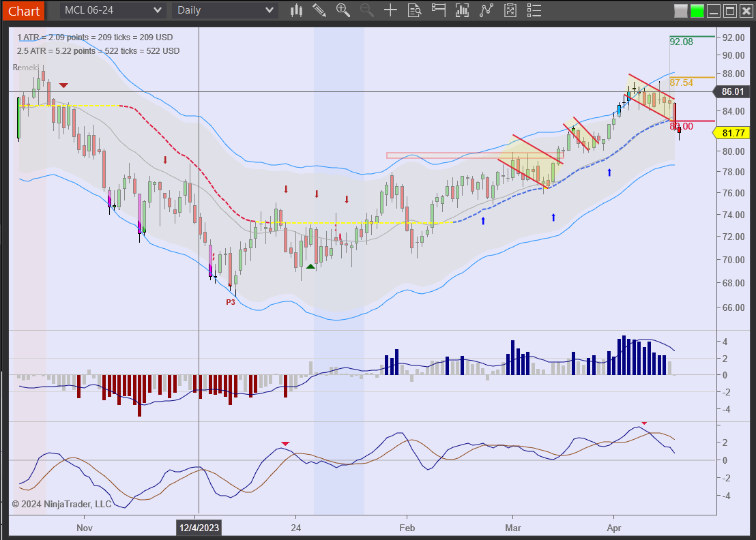This screenshot has width=756, height=540.
Task: Click the 92.08 target price label
Action: 681,42
